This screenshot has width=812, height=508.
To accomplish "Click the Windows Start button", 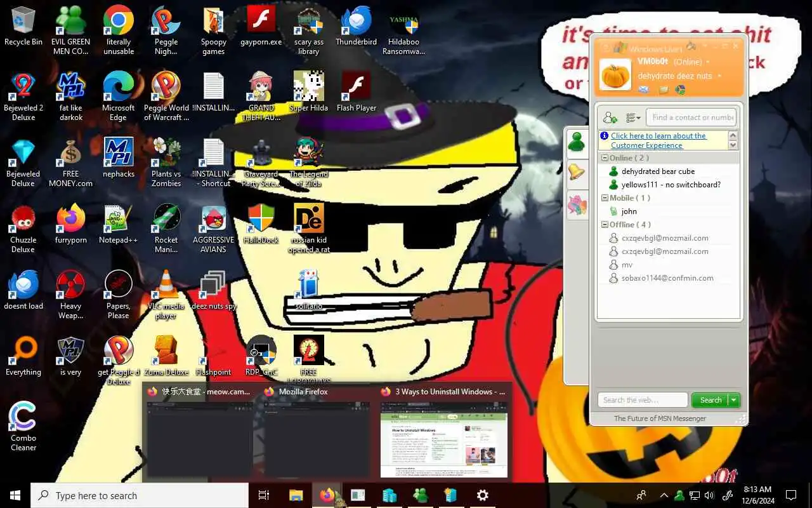I will pyautogui.click(x=15, y=495).
